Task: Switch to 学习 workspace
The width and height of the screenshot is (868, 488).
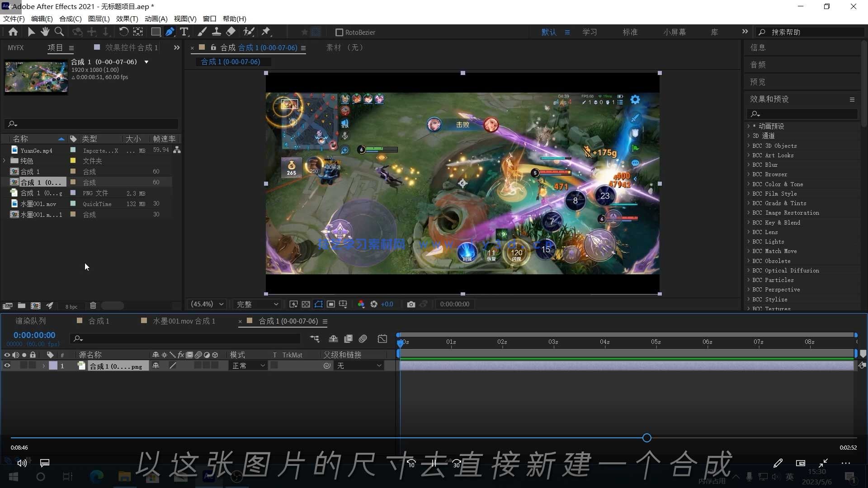Action: point(590,32)
